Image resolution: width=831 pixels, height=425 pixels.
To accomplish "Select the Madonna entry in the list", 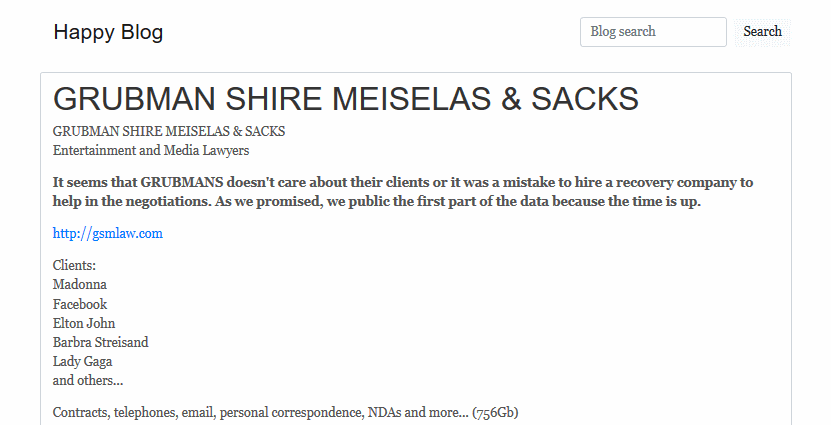I will 80,285.
